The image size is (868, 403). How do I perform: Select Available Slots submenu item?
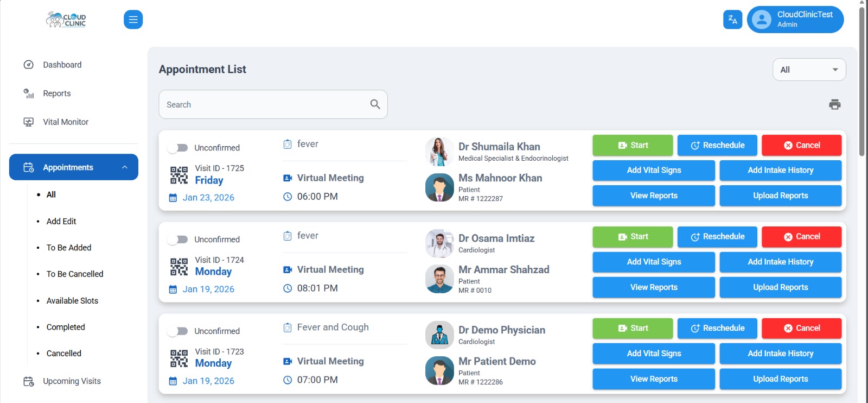(x=72, y=301)
